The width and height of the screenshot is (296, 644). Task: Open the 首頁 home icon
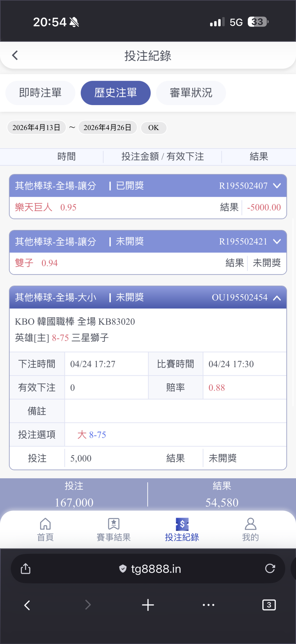[x=45, y=524]
